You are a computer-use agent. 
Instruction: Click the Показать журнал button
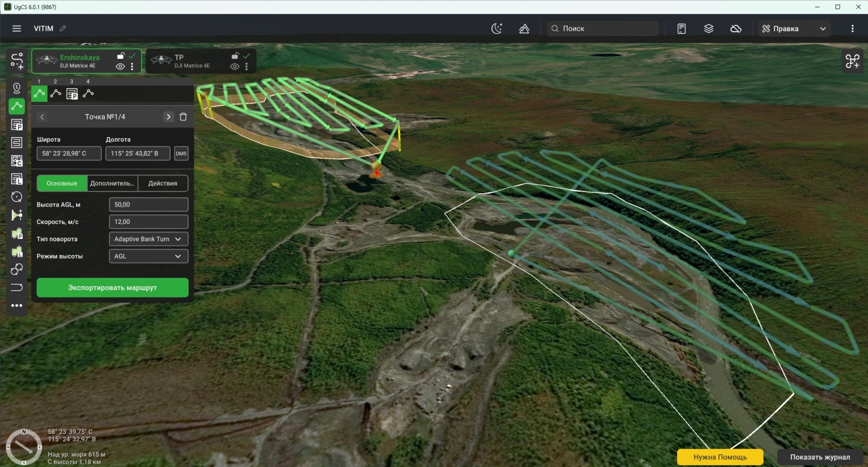pos(820,457)
